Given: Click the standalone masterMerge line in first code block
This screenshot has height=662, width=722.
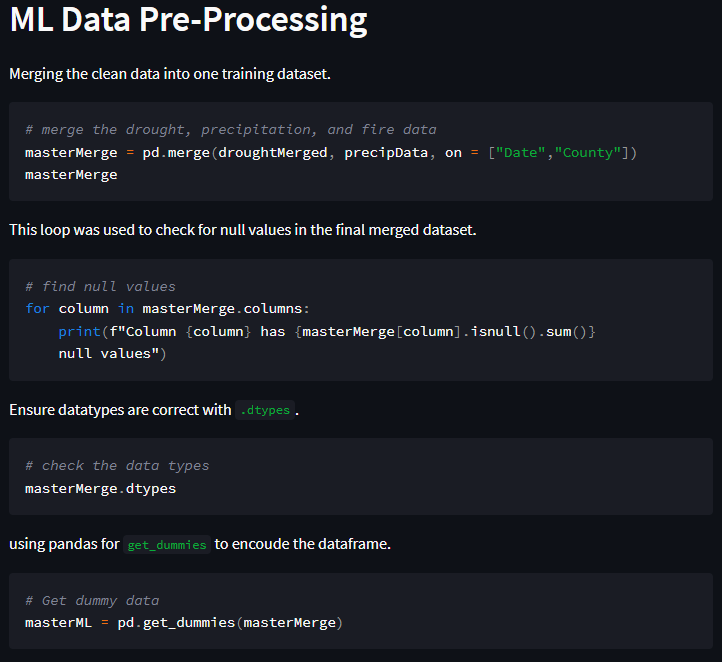Looking at the screenshot, I should [x=71, y=174].
